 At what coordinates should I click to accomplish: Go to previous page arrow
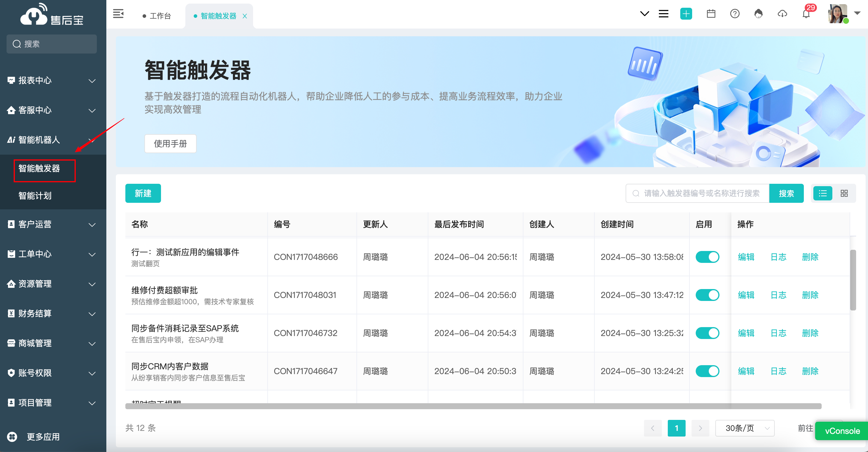[653, 428]
